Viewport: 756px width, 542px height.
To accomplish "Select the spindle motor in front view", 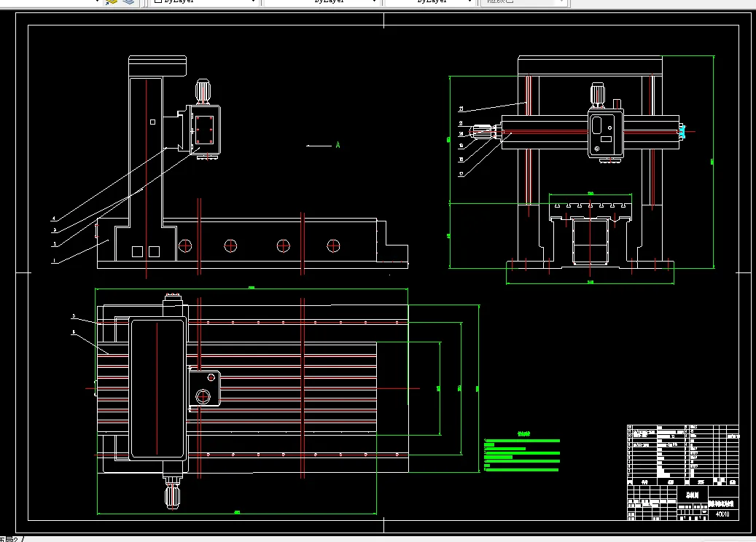I will click(203, 90).
